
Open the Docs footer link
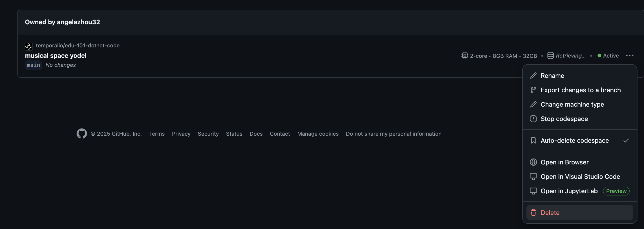(256, 134)
